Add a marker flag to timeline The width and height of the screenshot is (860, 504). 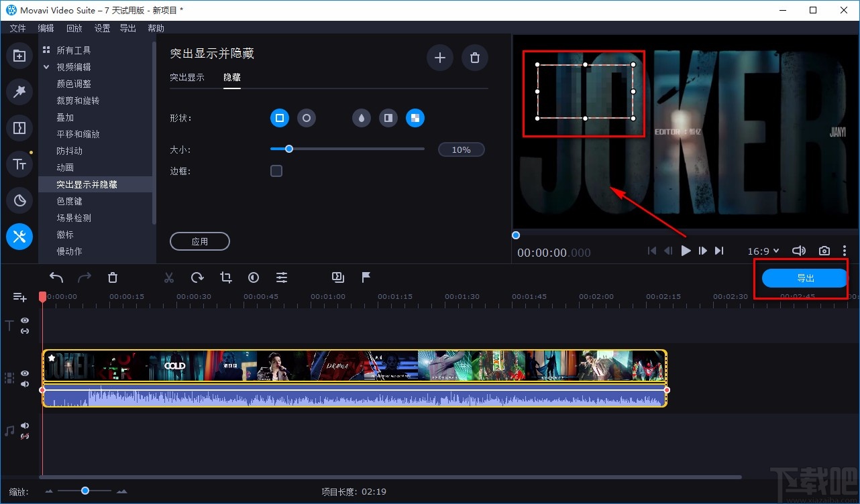point(366,277)
